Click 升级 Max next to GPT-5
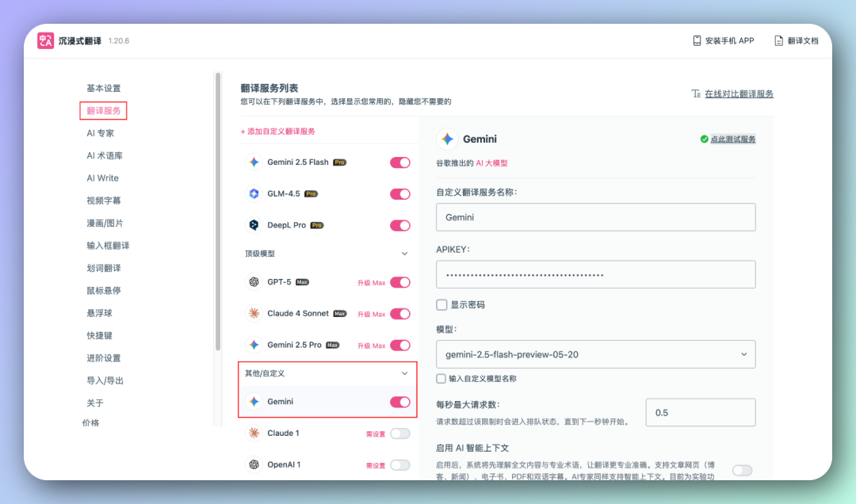 371,283
